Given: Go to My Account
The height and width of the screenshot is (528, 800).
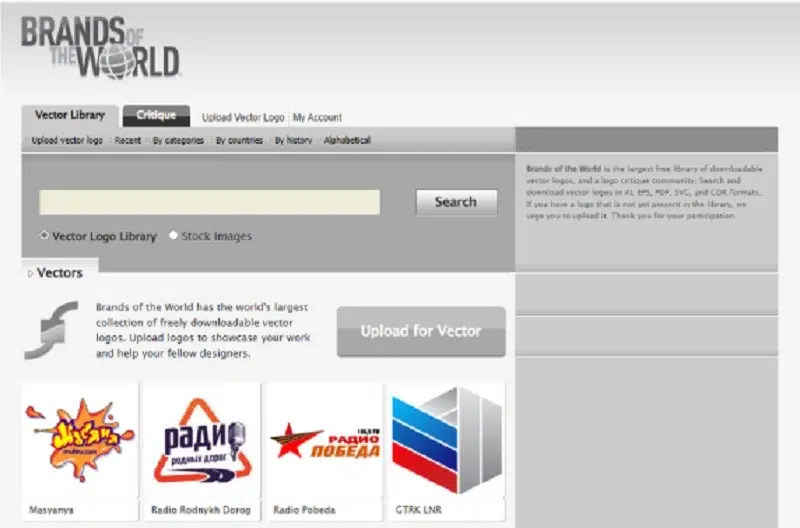Looking at the screenshot, I should point(317,117).
